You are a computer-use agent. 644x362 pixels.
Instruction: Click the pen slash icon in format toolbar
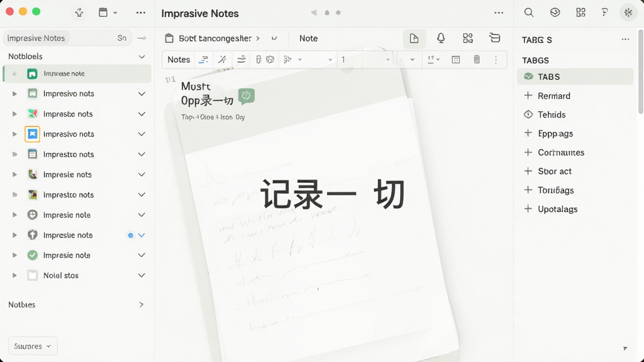pyautogui.click(x=222, y=60)
